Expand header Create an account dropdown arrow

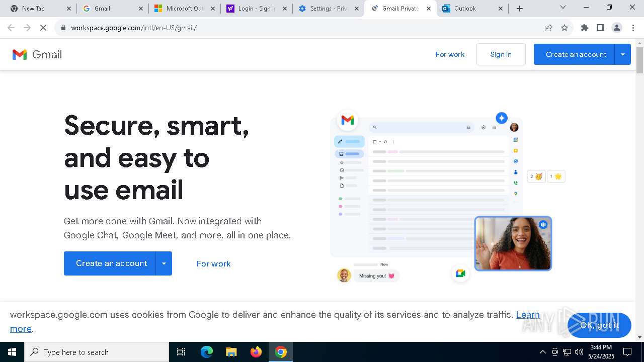pyautogui.click(x=623, y=54)
